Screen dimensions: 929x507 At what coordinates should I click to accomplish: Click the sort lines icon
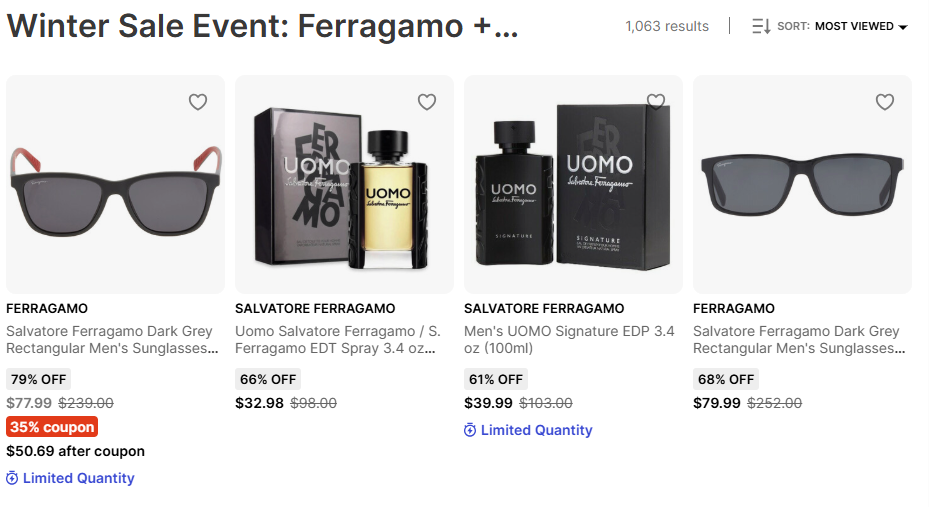coord(761,27)
